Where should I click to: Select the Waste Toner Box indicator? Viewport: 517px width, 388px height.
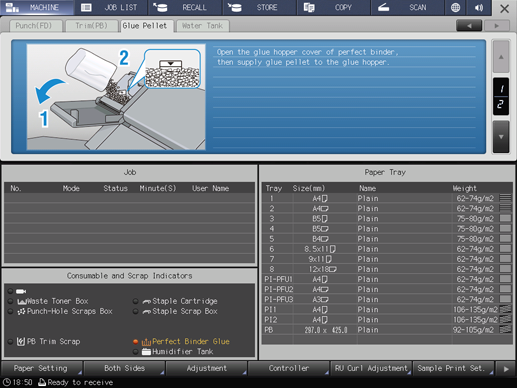[53, 301]
